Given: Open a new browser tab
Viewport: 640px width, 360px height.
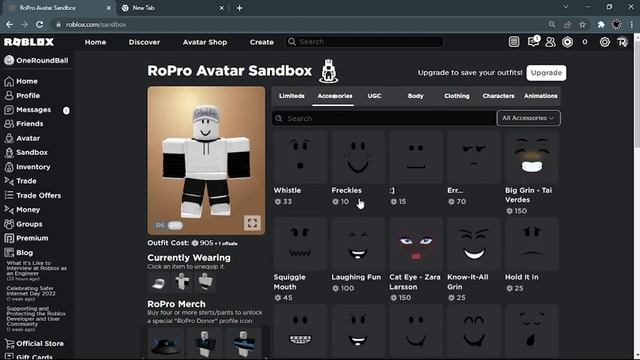Looking at the screenshot, I should click(240, 8).
